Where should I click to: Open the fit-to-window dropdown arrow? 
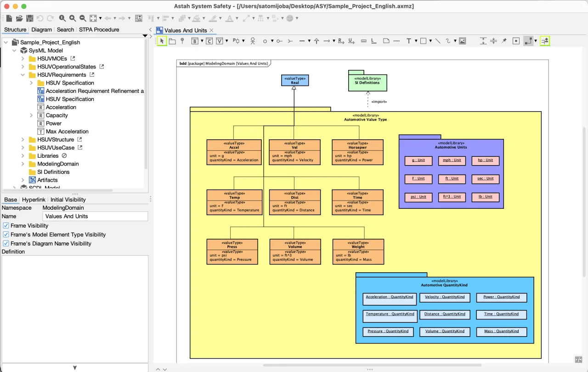(100, 18)
